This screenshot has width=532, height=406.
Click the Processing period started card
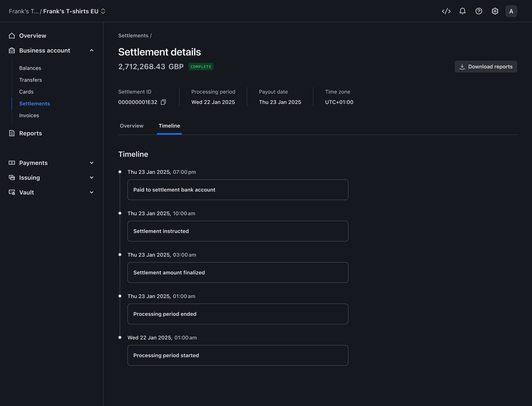click(238, 355)
